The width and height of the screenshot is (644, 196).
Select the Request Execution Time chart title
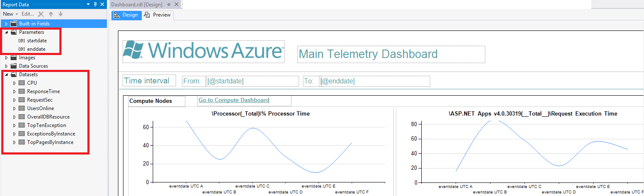pos(533,114)
